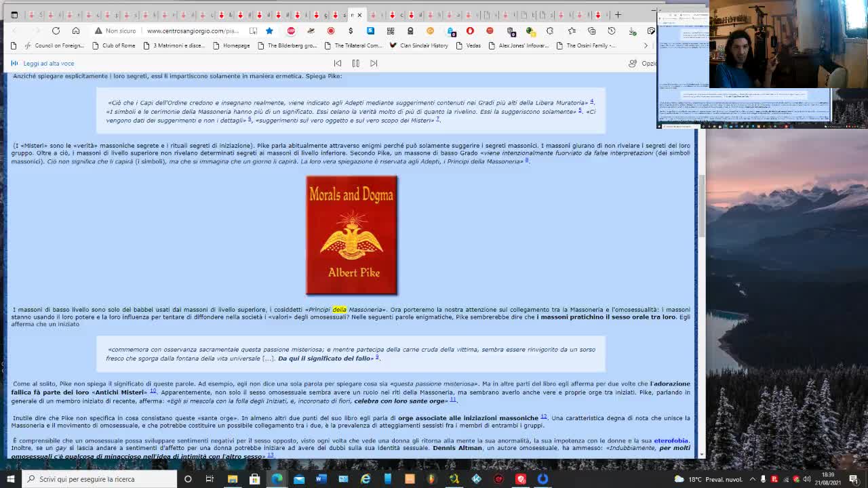This screenshot has width=868, height=488.
Task: Switch to Microsoft Edge on the taskbar
Action: 277,479
